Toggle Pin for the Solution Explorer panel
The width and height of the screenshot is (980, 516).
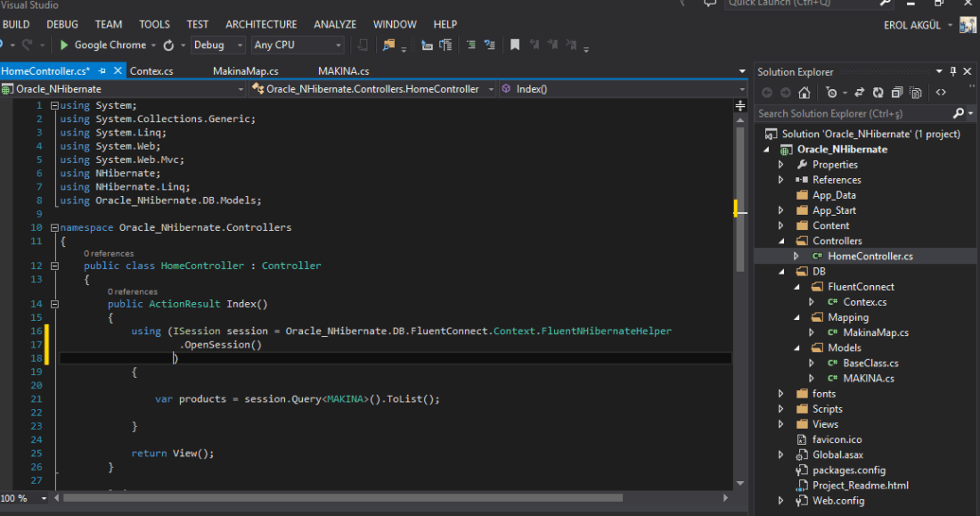point(954,71)
